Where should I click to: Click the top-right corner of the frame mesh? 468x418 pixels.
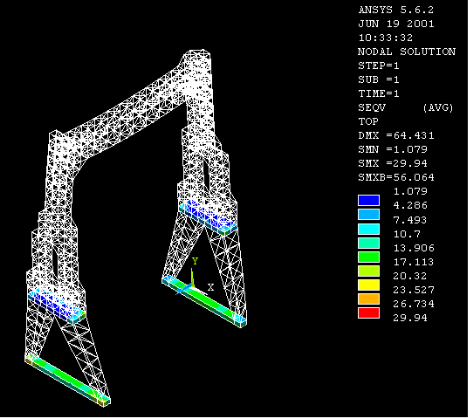[x=209, y=53]
